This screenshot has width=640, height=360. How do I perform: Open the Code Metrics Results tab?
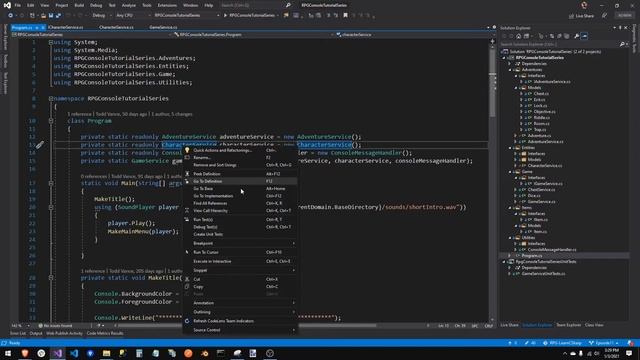tap(105, 333)
